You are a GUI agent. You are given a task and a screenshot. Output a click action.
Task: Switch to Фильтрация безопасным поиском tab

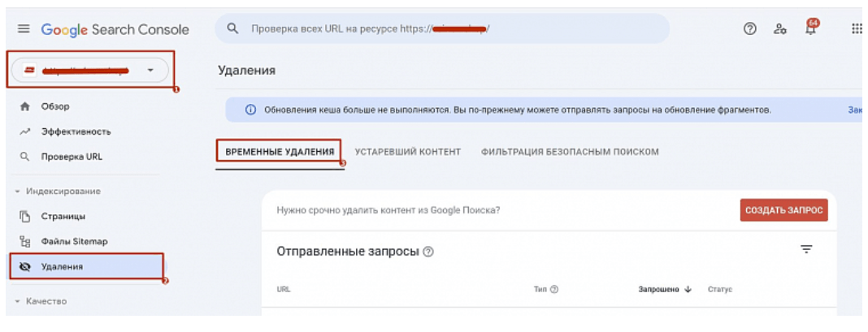tap(570, 152)
